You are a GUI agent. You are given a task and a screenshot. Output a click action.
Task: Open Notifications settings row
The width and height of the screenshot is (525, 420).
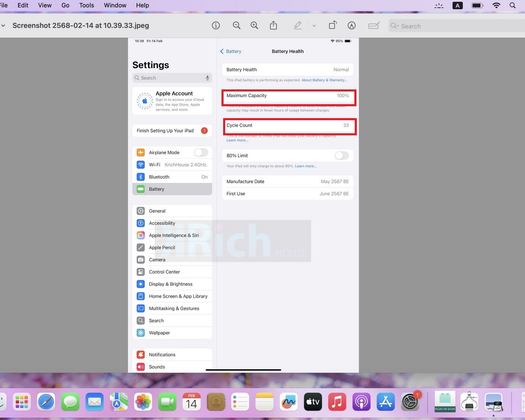click(172, 355)
